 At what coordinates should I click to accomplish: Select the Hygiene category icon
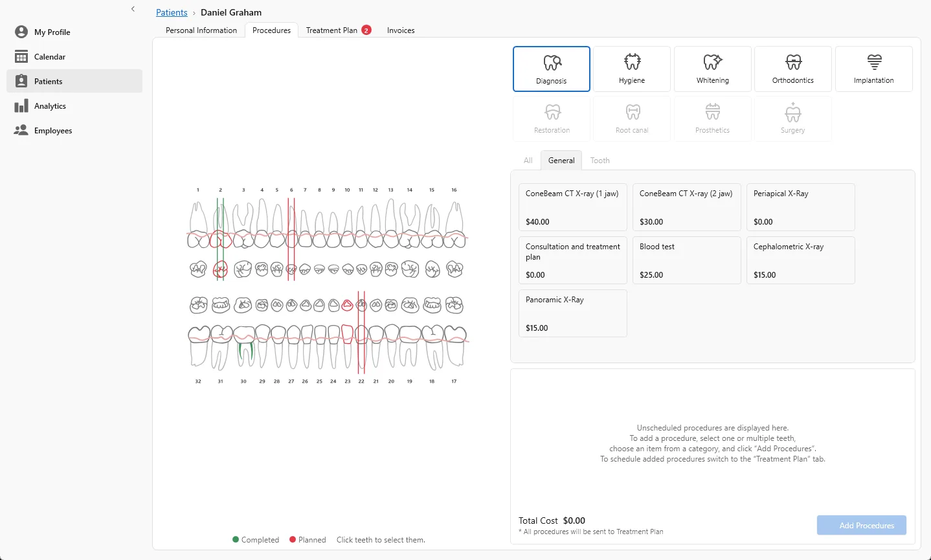(632, 69)
